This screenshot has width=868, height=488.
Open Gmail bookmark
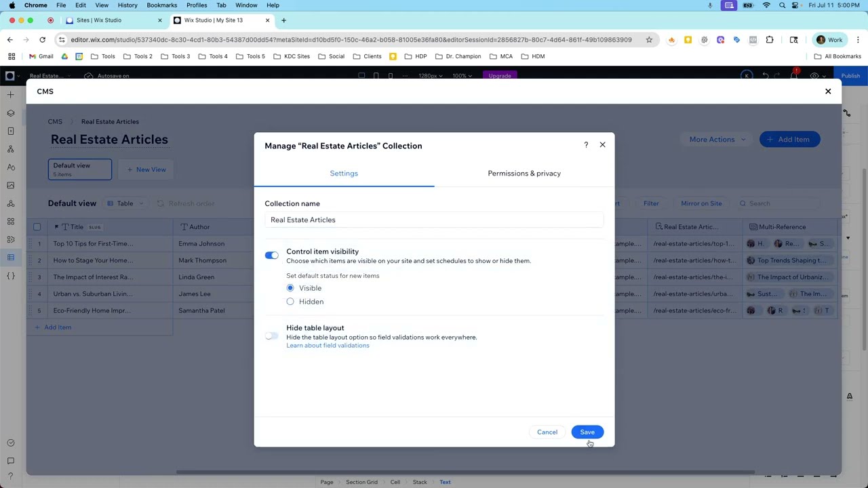(x=41, y=56)
